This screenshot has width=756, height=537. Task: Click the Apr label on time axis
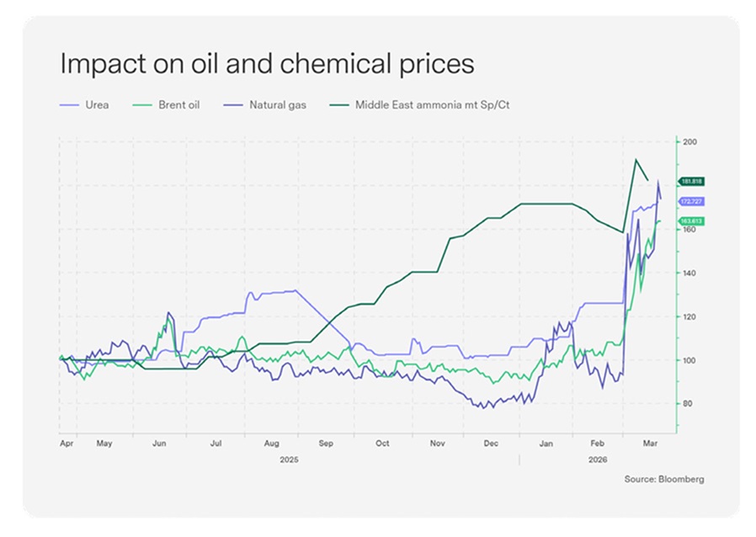(67, 442)
